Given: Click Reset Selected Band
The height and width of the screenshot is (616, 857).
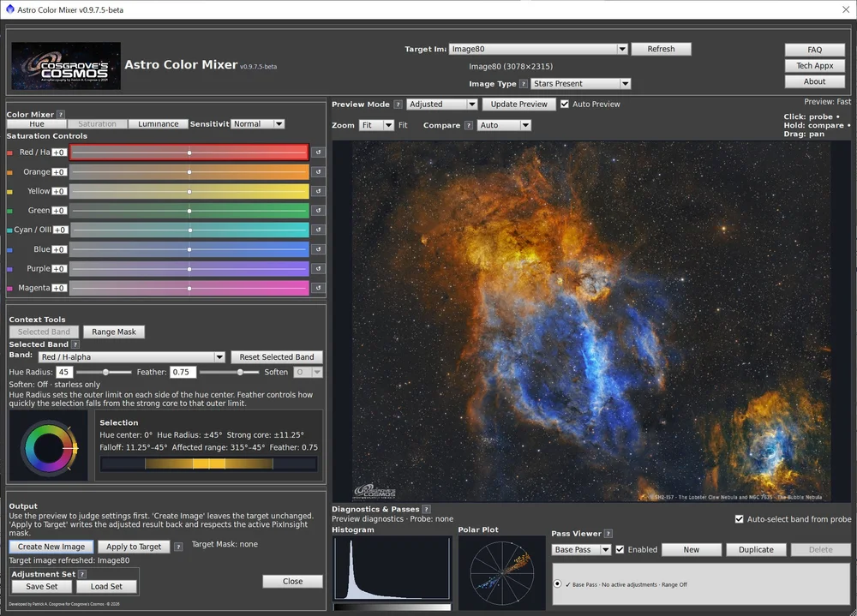Looking at the screenshot, I should (277, 357).
